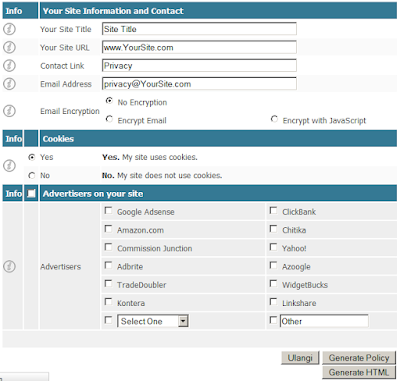Screen dimensions: 400x381
Task: Check the Amazon.com advertiser box
Action: [x=108, y=229]
